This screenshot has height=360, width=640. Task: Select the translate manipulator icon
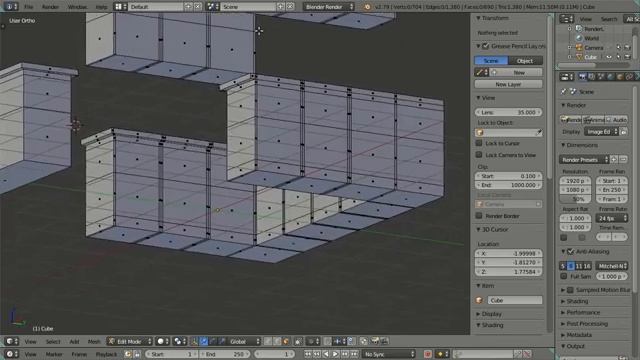(x=204, y=341)
